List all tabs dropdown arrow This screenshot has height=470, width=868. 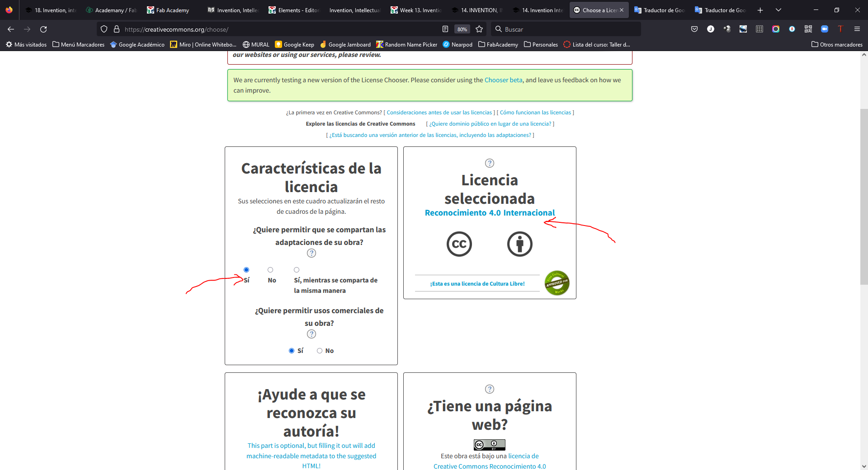(778, 10)
